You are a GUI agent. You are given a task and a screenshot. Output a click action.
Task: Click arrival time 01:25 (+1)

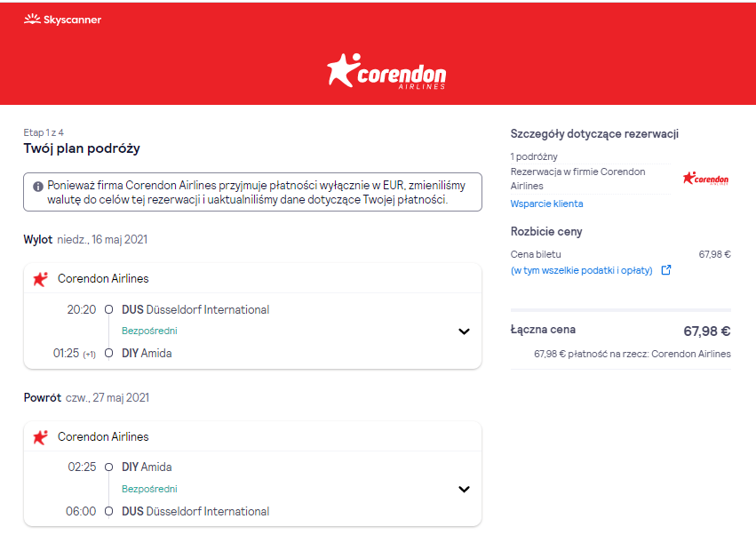(x=75, y=353)
